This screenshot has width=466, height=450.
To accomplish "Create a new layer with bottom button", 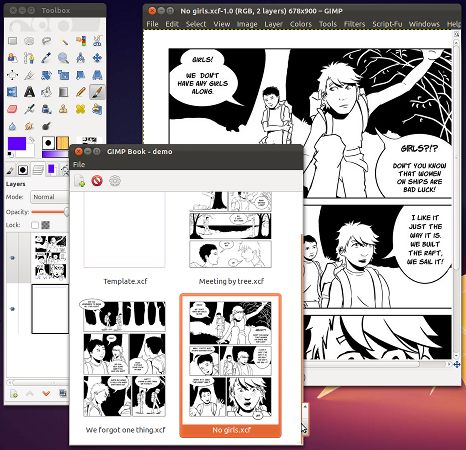I will (14, 394).
